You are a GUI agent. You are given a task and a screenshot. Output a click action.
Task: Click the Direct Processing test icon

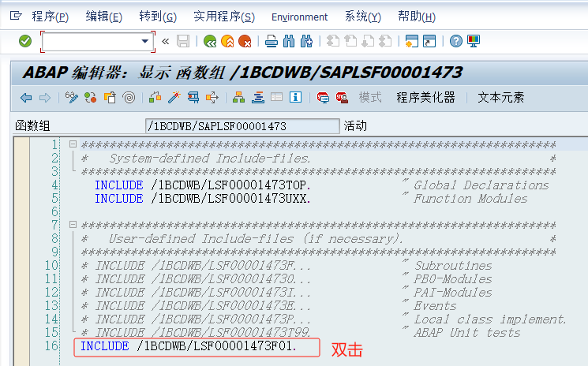coord(193,97)
